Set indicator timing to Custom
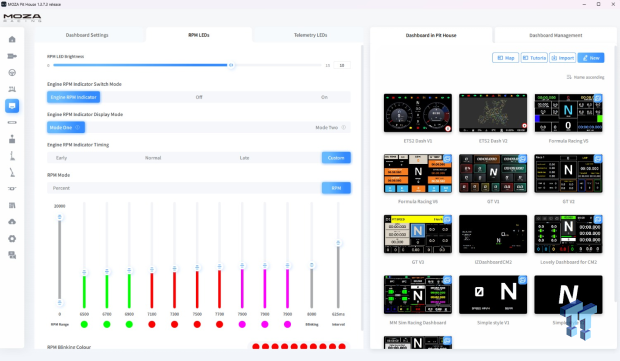Screen dimensions: 620x361 coord(336,158)
